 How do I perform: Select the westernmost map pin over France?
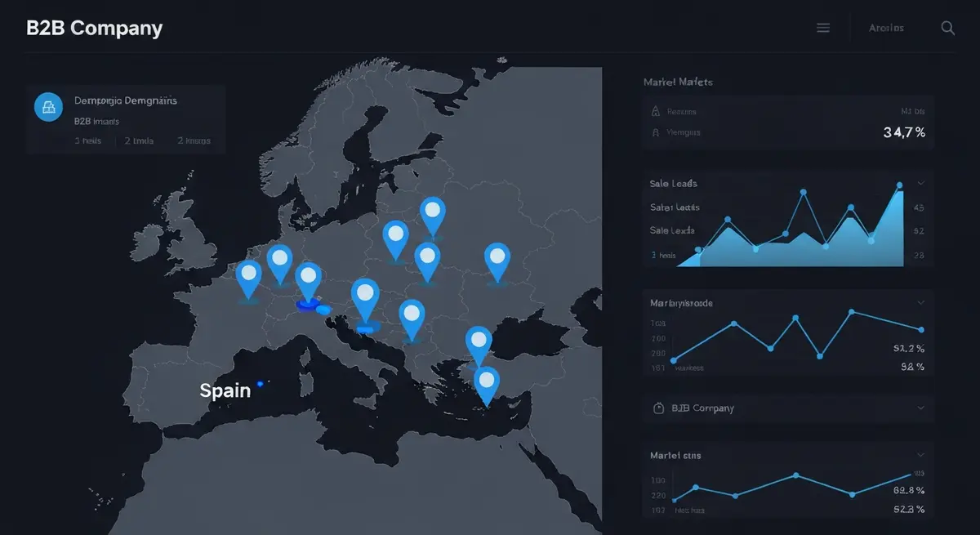pos(249,279)
